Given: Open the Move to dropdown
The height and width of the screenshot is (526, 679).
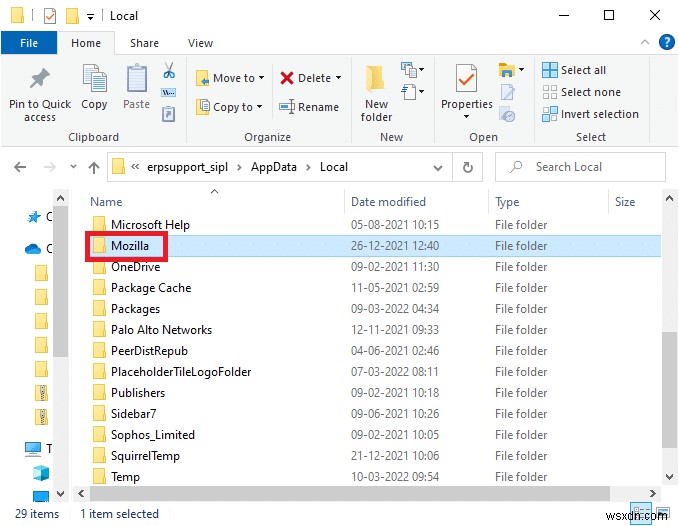Looking at the screenshot, I should (230, 78).
